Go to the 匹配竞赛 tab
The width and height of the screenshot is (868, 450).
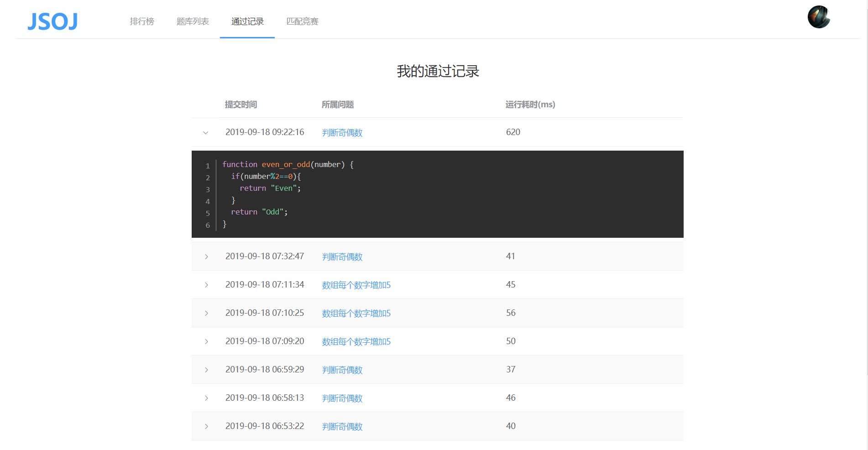pos(302,21)
